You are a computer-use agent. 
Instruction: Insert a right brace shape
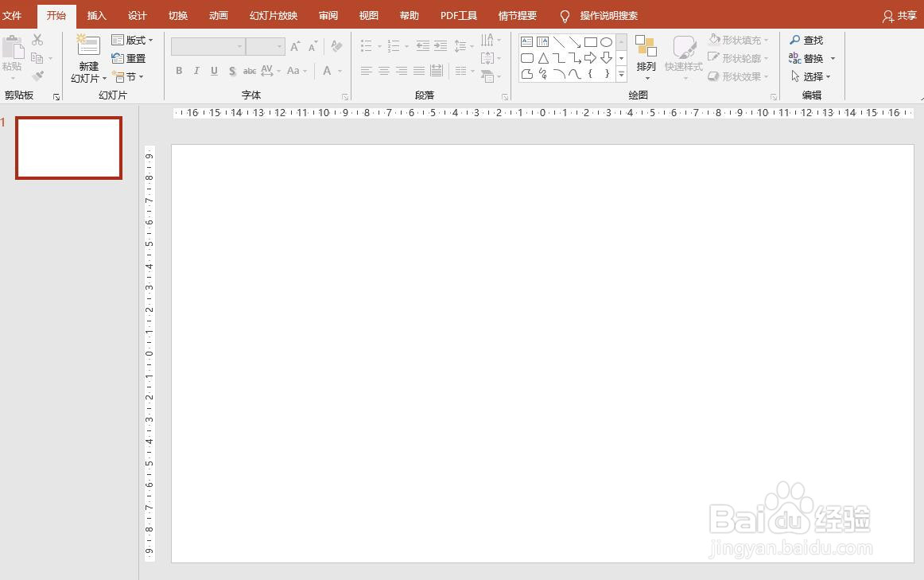[607, 74]
